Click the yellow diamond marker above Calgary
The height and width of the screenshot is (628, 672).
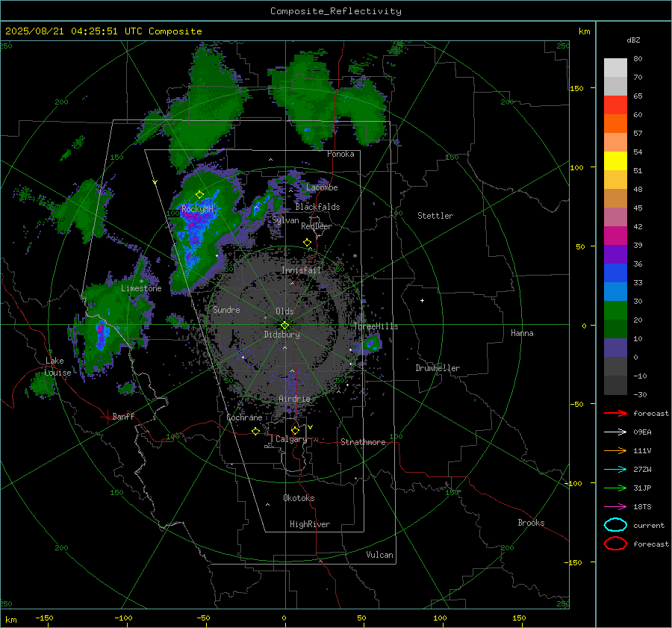pyautogui.click(x=295, y=430)
